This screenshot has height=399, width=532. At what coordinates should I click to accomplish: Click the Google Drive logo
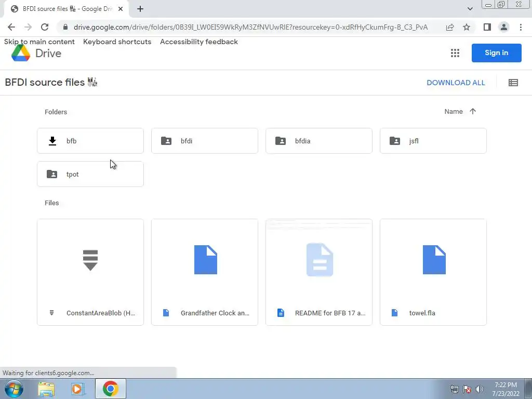tap(21, 54)
